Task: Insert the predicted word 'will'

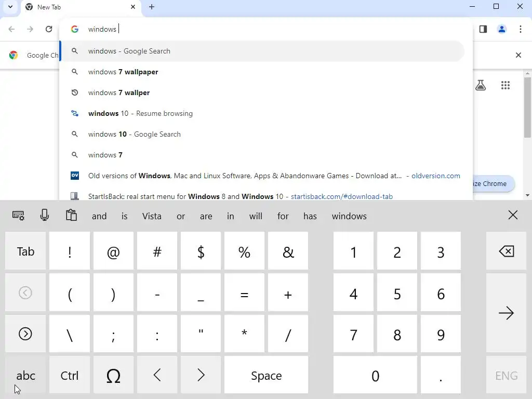Action: [256, 216]
